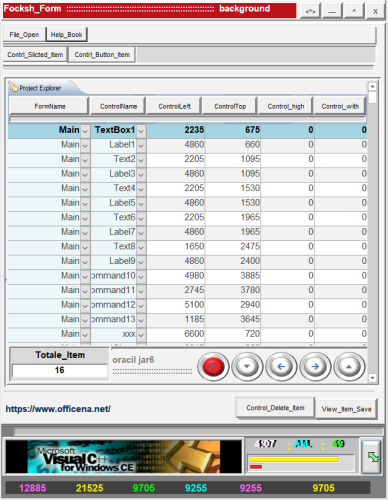Click the Project Explorer folder icon

pos(14,88)
